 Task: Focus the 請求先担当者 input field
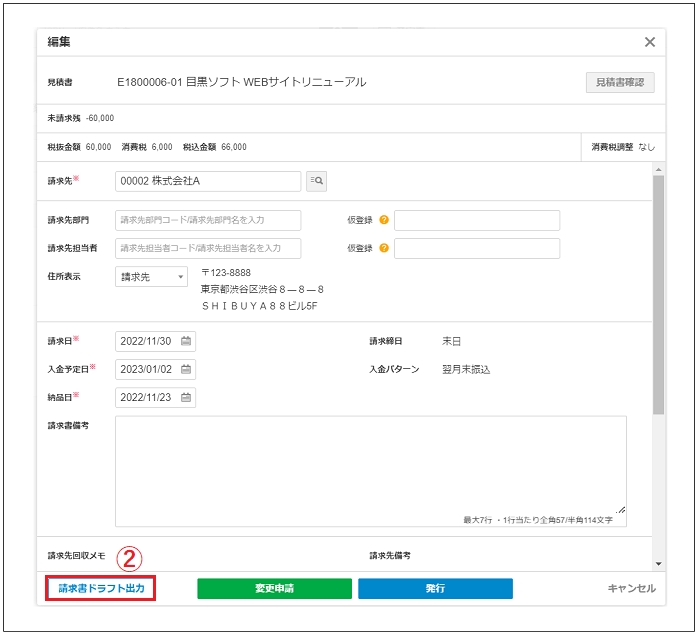pos(208,248)
